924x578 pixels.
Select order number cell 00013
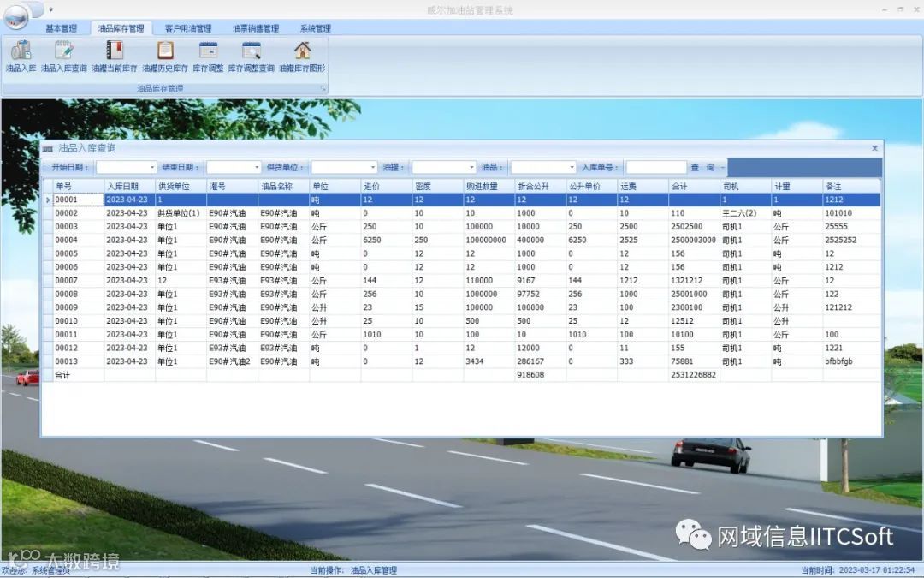[x=78, y=361]
